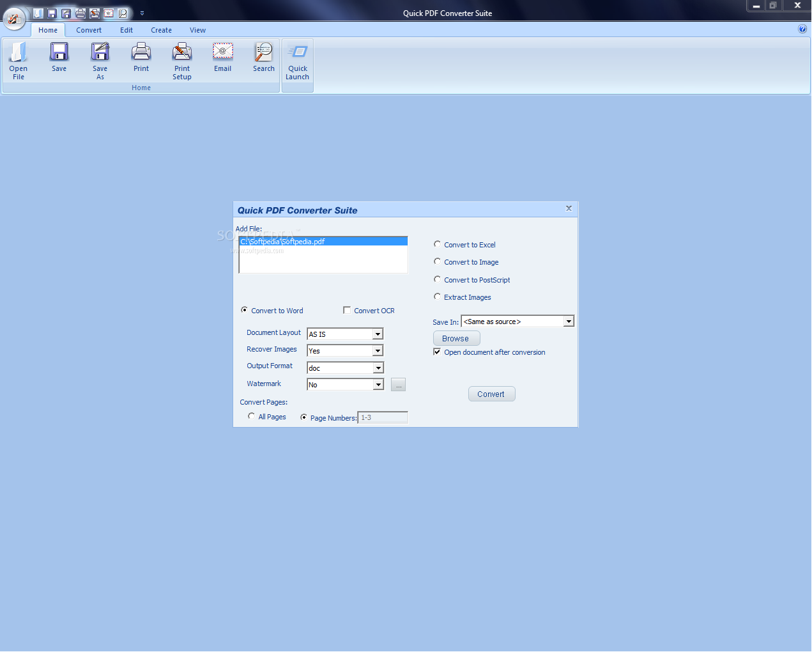Close the Quick PDF Converter Suite dialog
This screenshot has width=812, height=652.
pos(569,208)
